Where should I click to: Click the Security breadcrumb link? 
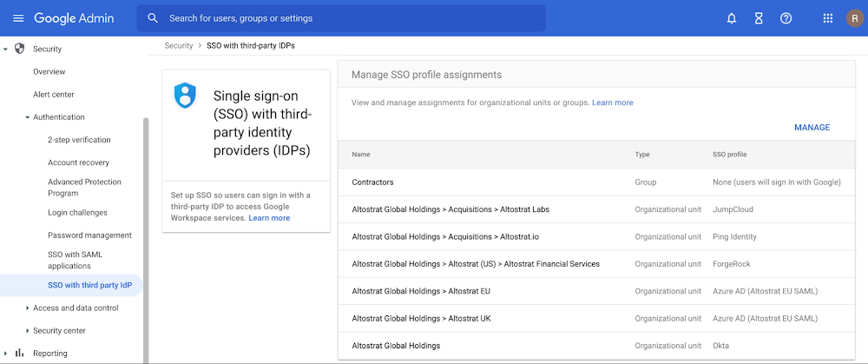[x=178, y=45]
